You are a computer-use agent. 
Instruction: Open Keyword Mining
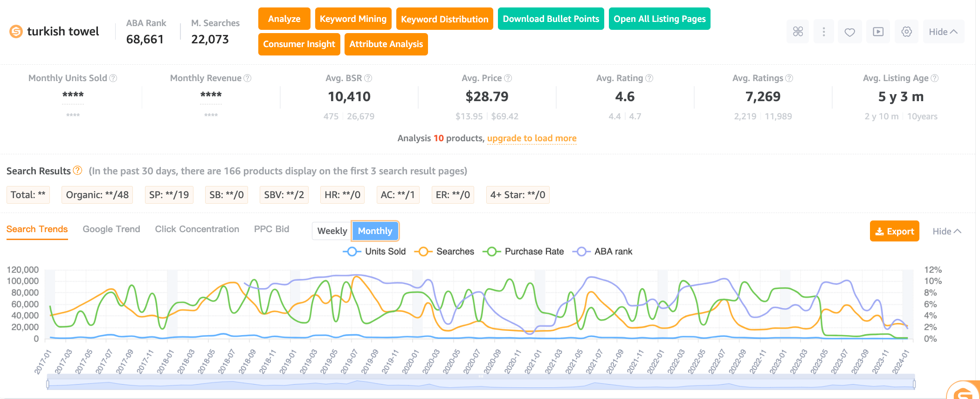pos(353,19)
